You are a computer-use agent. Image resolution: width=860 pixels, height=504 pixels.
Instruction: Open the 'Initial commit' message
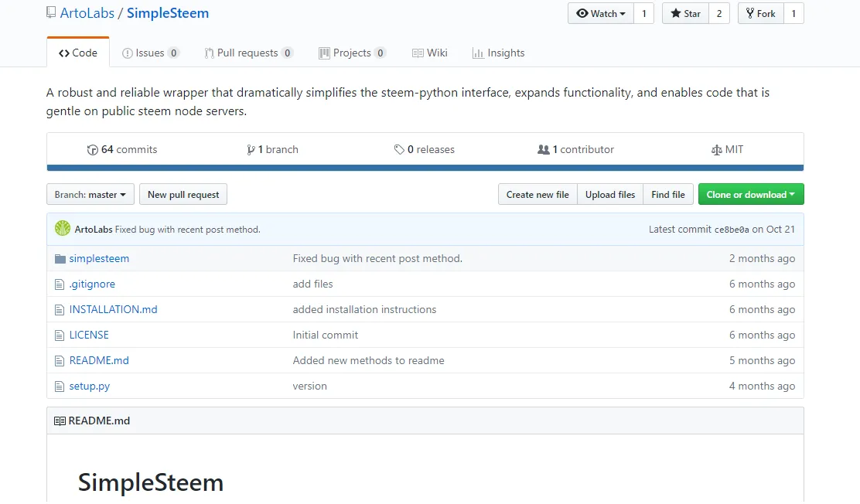[326, 335]
